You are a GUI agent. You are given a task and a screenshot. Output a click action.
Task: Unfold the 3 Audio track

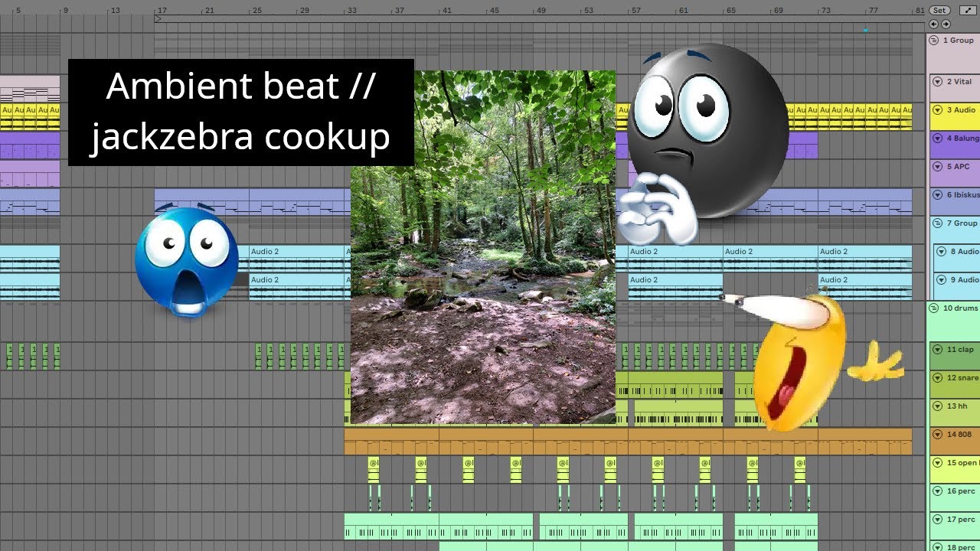pos(937,109)
